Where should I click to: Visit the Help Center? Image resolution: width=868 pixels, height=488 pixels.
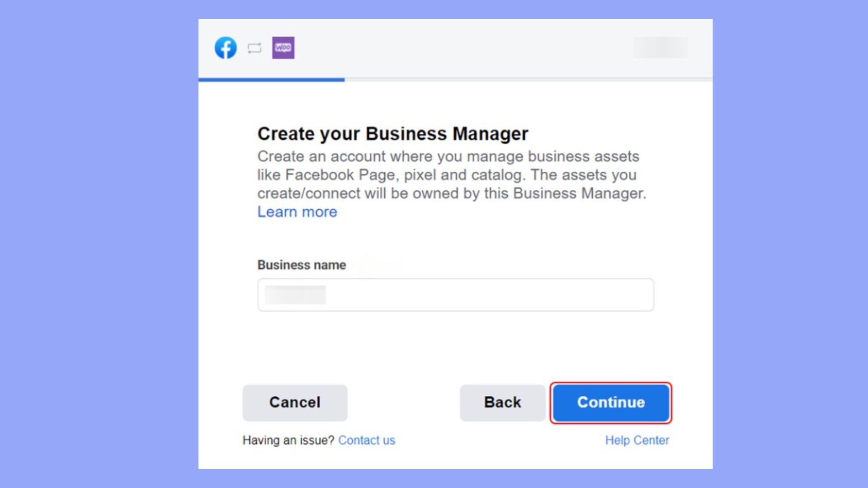point(637,440)
